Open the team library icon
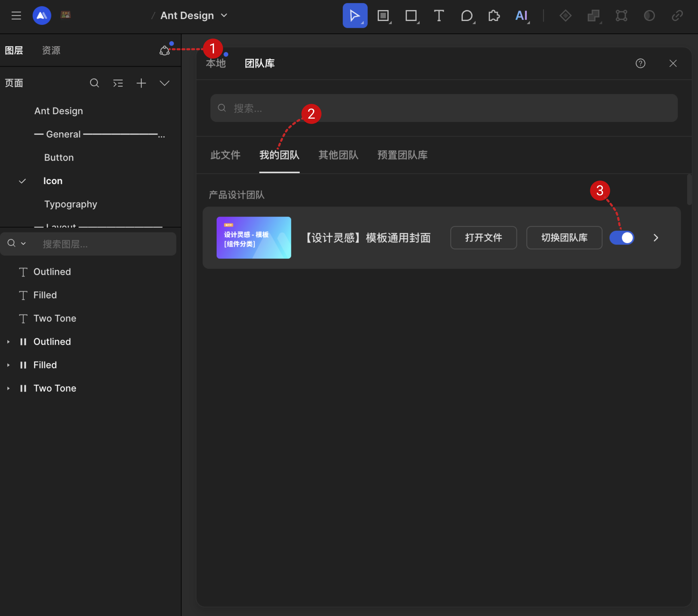Screen dimensions: 698x616 [165, 50]
